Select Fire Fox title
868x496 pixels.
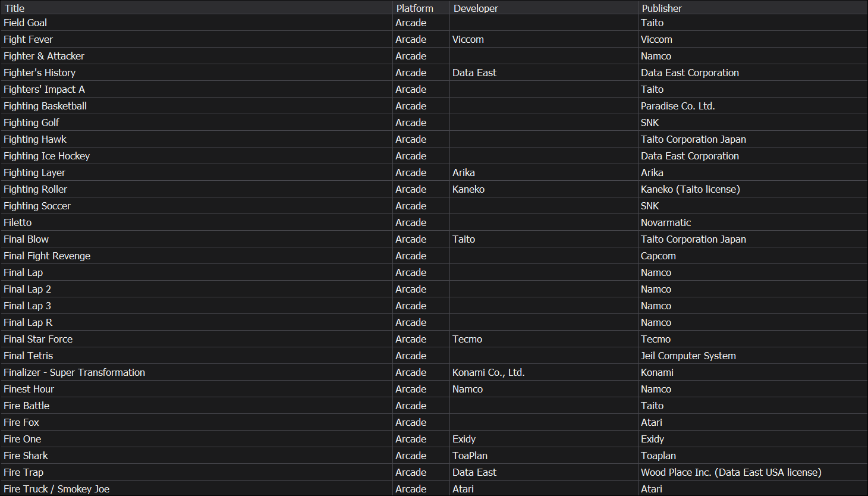21,422
